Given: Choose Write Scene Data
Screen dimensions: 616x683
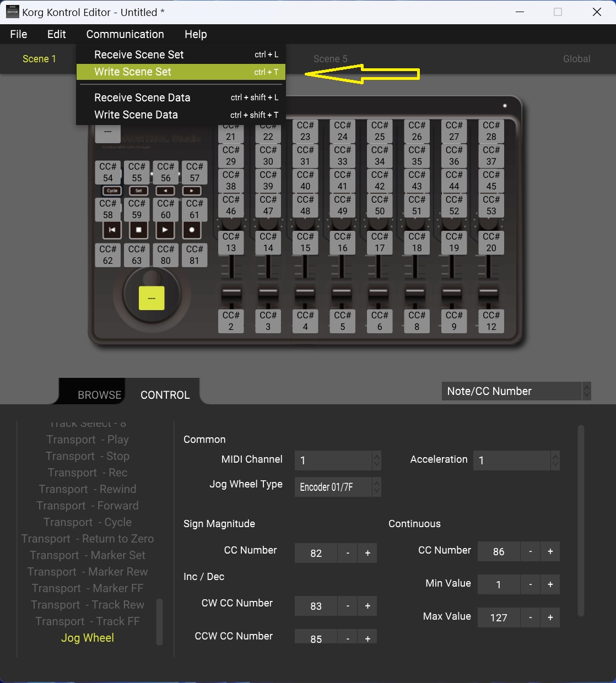Looking at the screenshot, I should point(181,115).
